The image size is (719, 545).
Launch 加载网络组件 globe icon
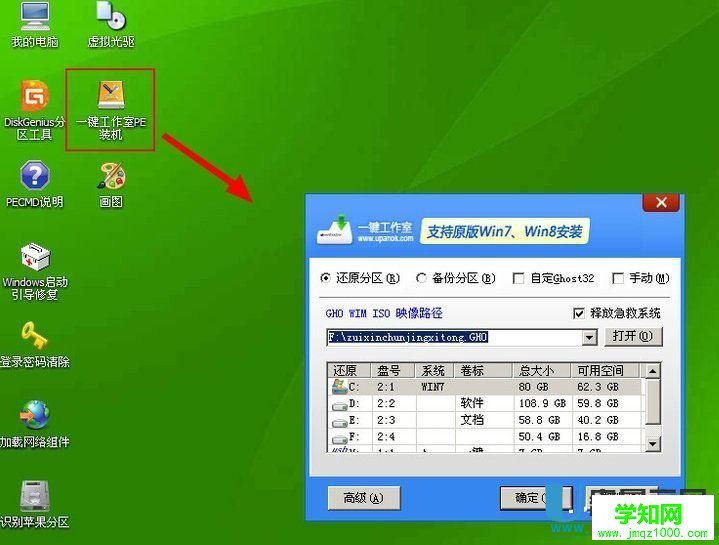click(x=35, y=424)
